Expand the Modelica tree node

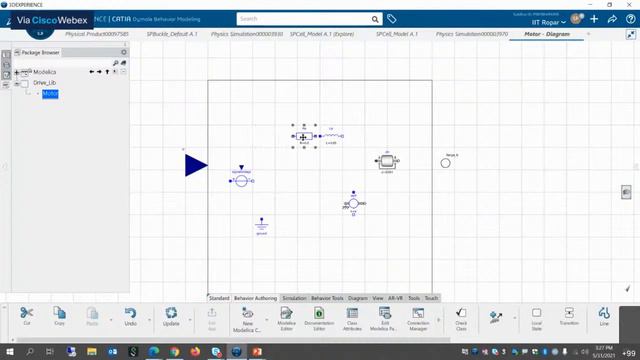tap(17, 73)
